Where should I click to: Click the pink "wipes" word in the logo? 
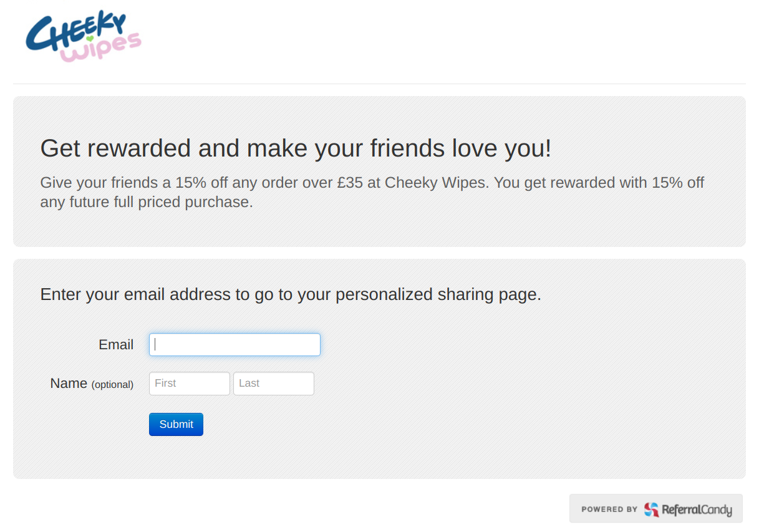coord(103,48)
